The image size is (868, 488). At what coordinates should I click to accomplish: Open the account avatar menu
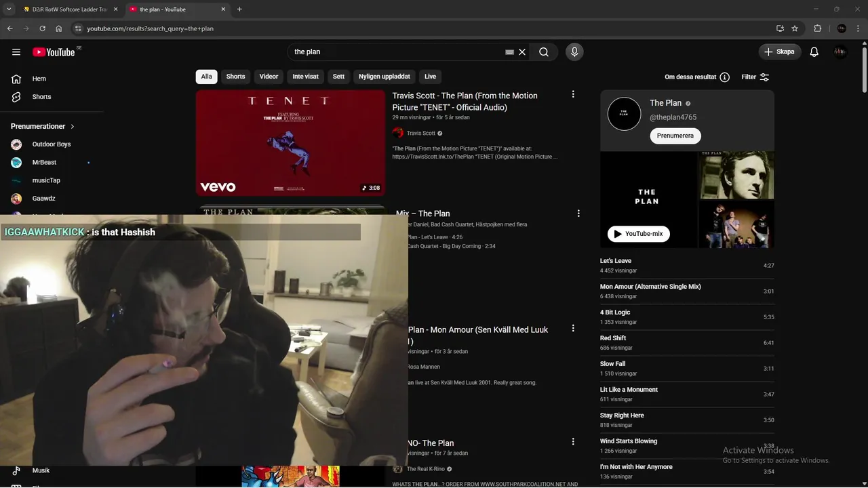tap(841, 52)
